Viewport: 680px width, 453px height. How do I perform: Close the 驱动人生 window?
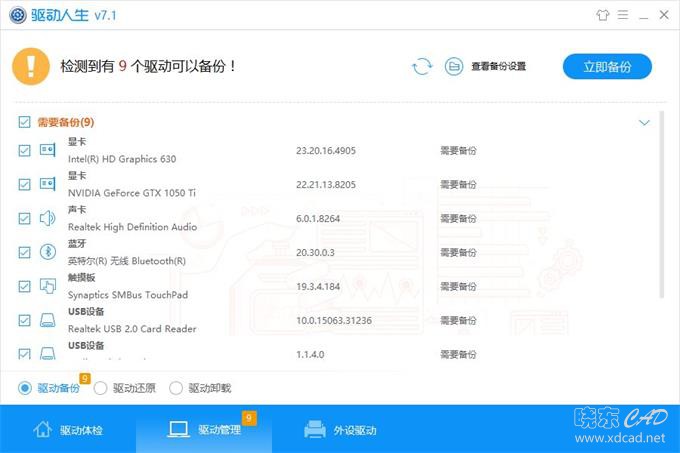pos(664,15)
